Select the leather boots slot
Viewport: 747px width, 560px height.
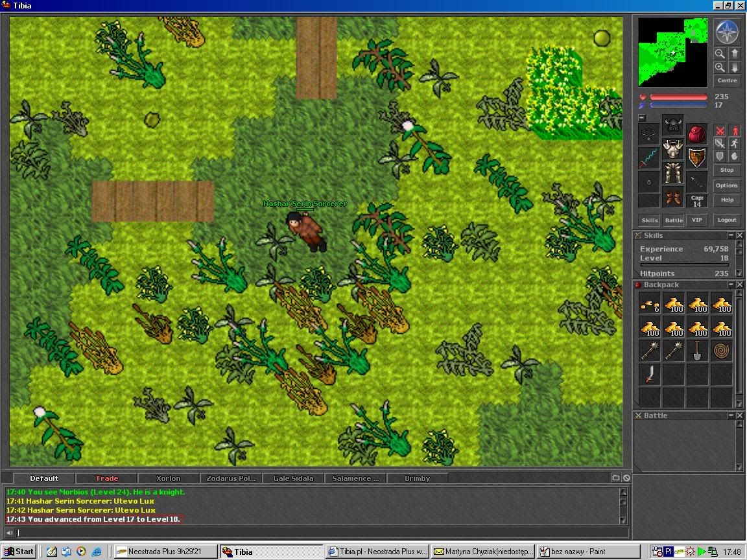pyautogui.click(x=672, y=196)
